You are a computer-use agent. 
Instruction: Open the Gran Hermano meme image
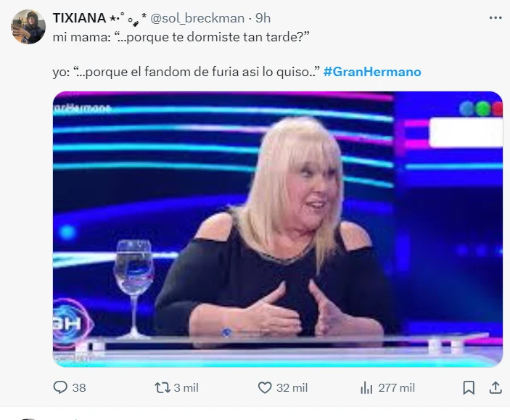click(x=278, y=229)
